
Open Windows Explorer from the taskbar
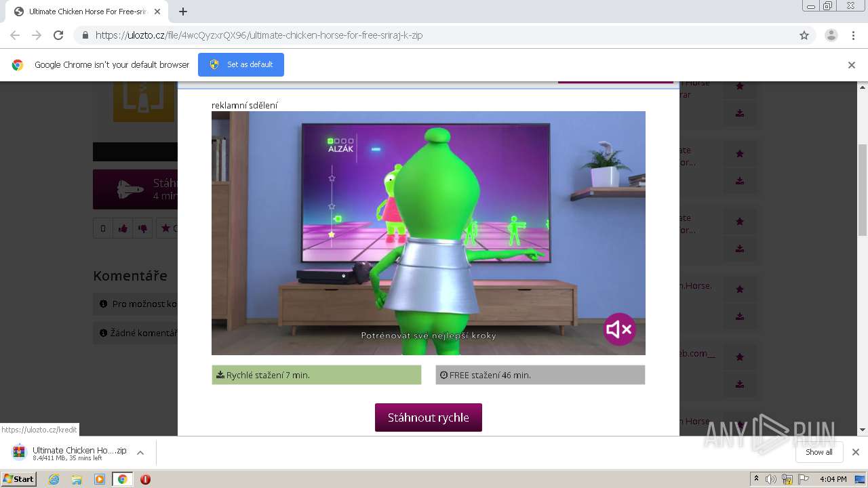tap(77, 479)
